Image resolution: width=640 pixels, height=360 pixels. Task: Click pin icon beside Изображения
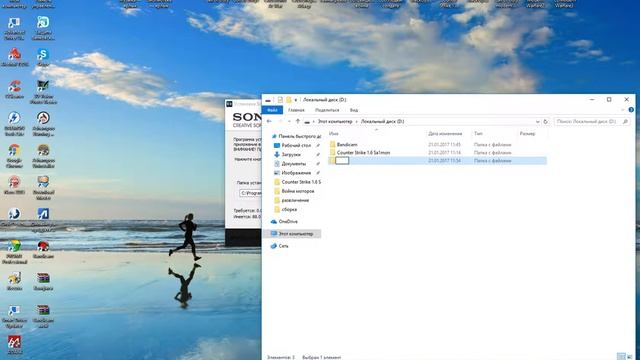coord(318,173)
